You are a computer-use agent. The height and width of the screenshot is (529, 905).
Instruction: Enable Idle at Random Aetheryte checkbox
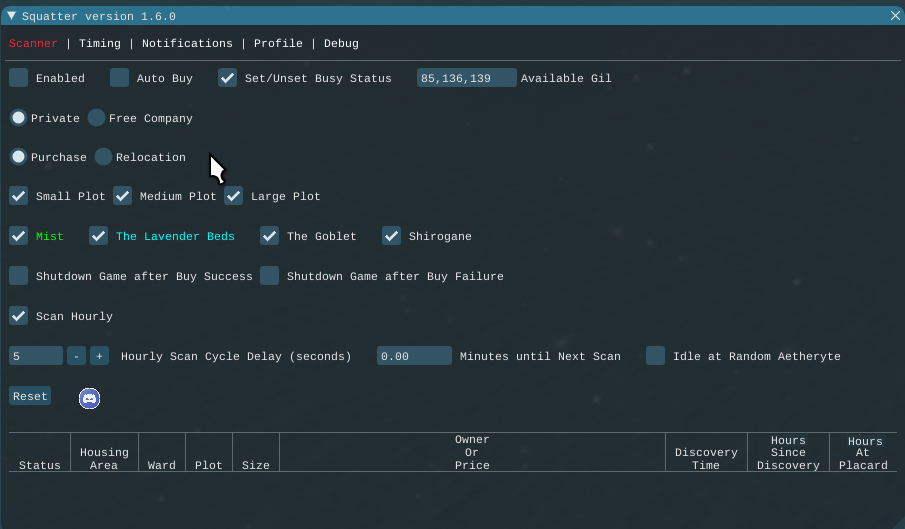point(656,356)
